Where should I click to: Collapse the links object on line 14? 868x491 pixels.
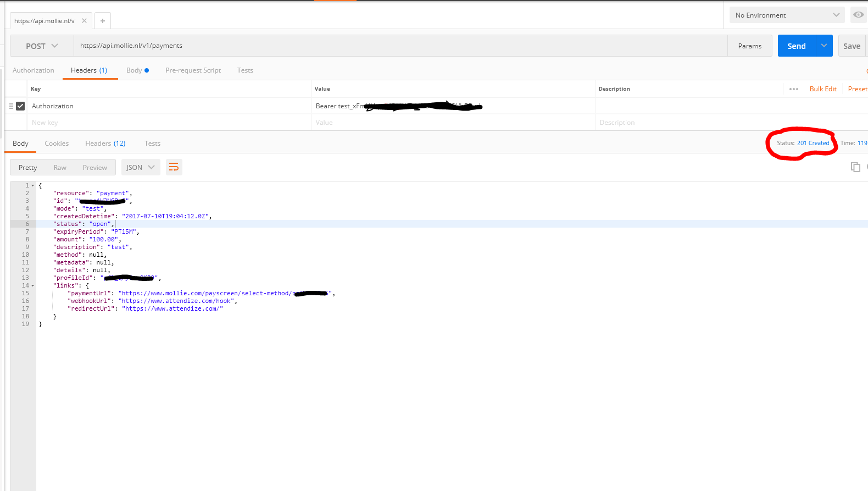tap(32, 286)
